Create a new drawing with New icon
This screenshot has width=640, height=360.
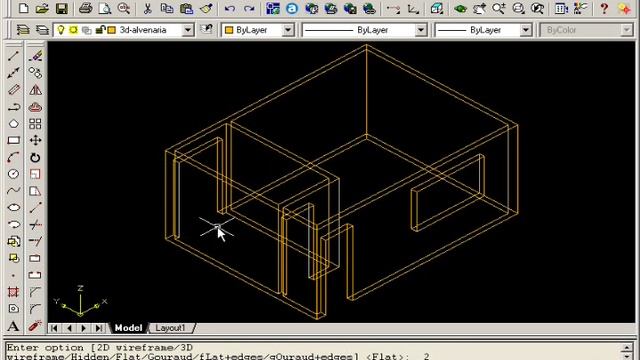click(x=23, y=8)
